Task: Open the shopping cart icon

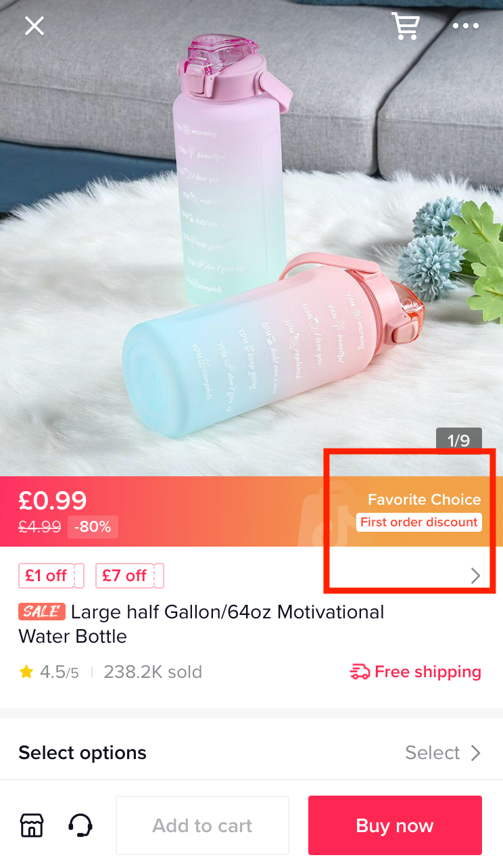Action: pyautogui.click(x=406, y=26)
